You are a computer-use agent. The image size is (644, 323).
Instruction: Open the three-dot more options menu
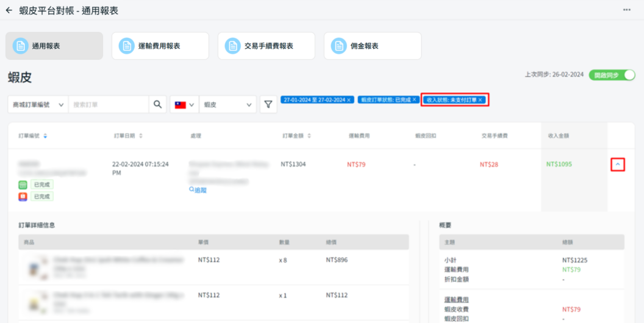pyautogui.click(x=626, y=10)
